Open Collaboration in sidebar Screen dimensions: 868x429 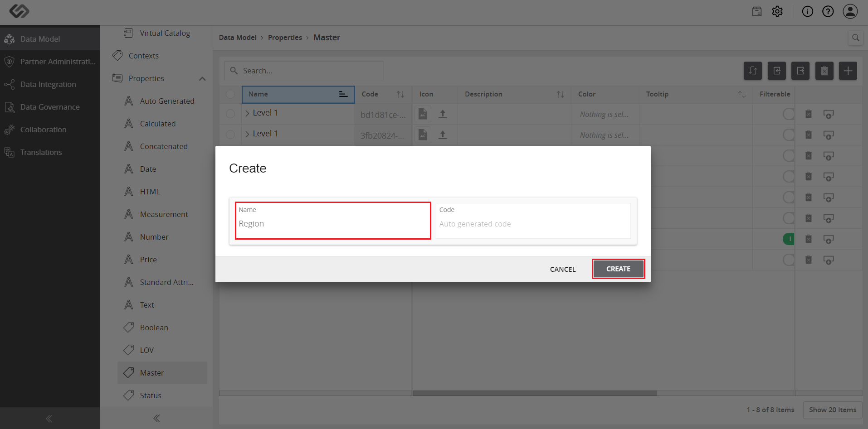(50, 130)
